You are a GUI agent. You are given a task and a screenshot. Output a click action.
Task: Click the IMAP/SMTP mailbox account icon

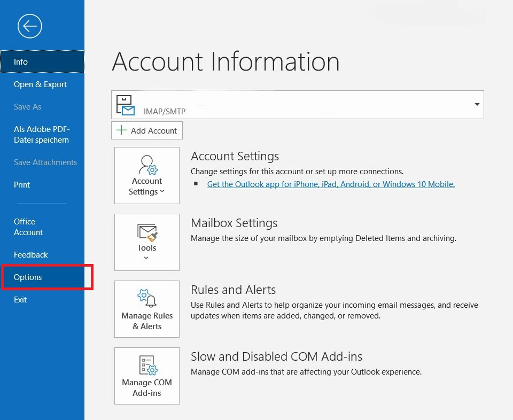126,105
